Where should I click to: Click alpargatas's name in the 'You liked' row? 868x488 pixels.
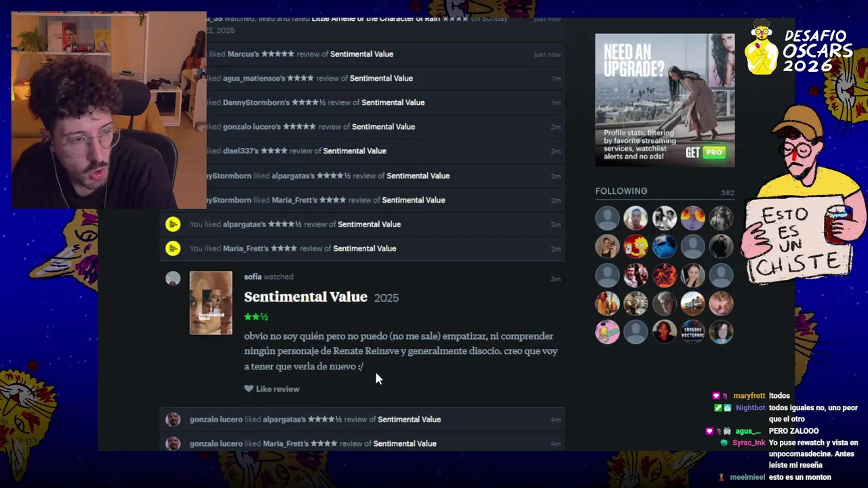245,224
